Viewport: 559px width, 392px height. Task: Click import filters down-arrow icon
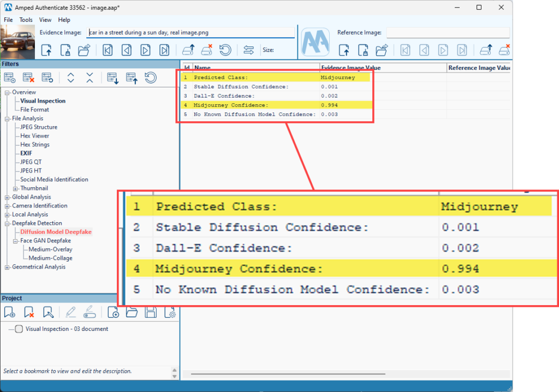pyautogui.click(x=112, y=78)
